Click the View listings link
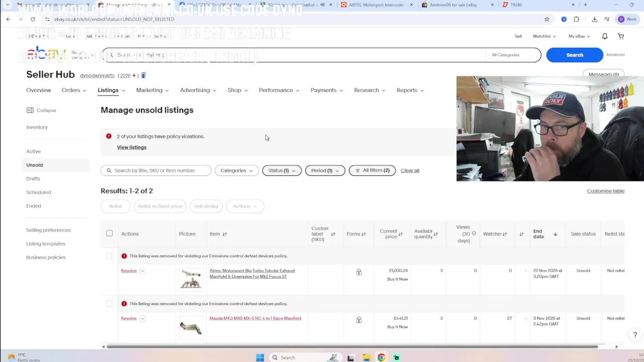 tap(132, 147)
